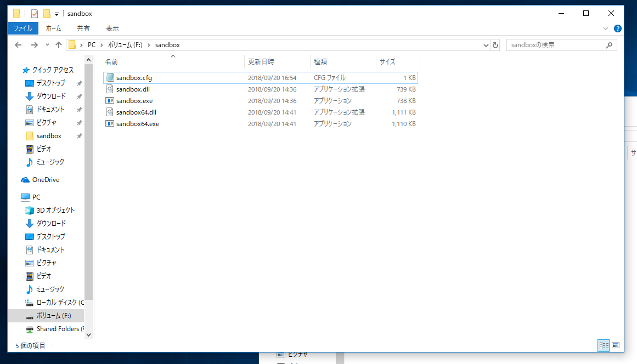Viewport: 637px width, 364px height.
Task: Open 3D オブジェクト folder
Action: (55, 210)
